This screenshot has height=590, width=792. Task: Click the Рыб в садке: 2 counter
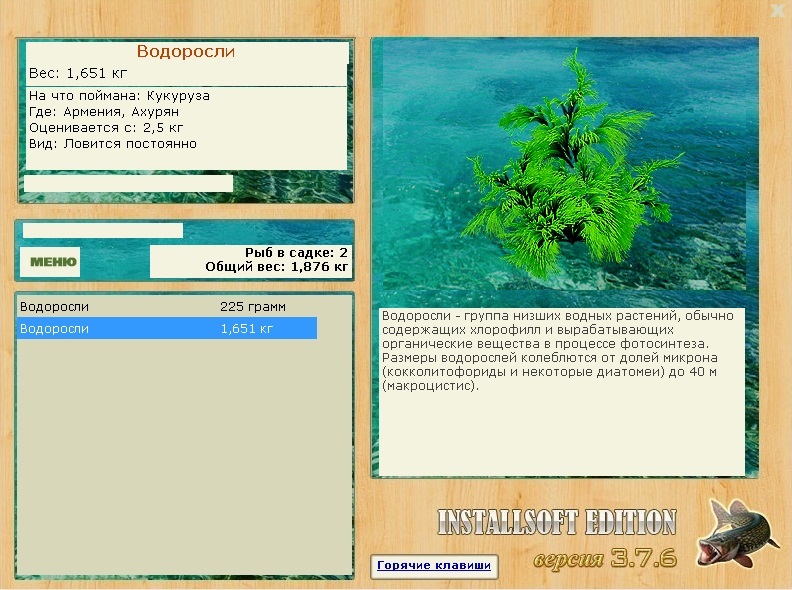[x=296, y=253]
